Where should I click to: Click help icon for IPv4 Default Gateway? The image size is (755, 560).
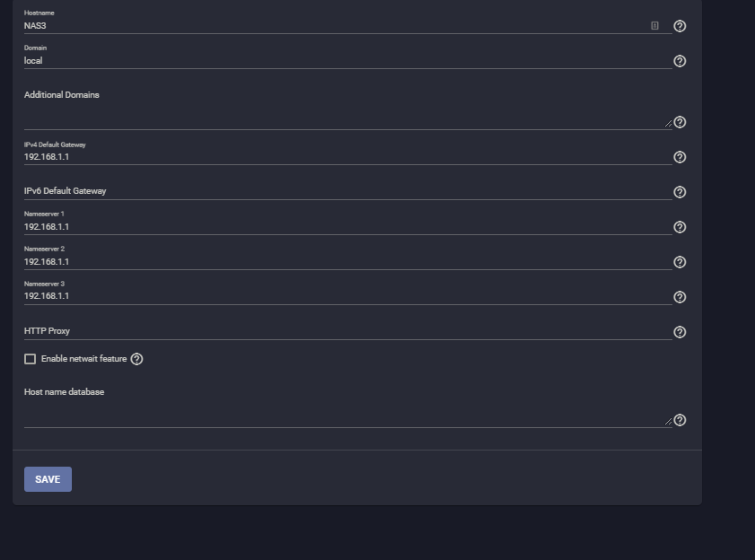pos(680,157)
